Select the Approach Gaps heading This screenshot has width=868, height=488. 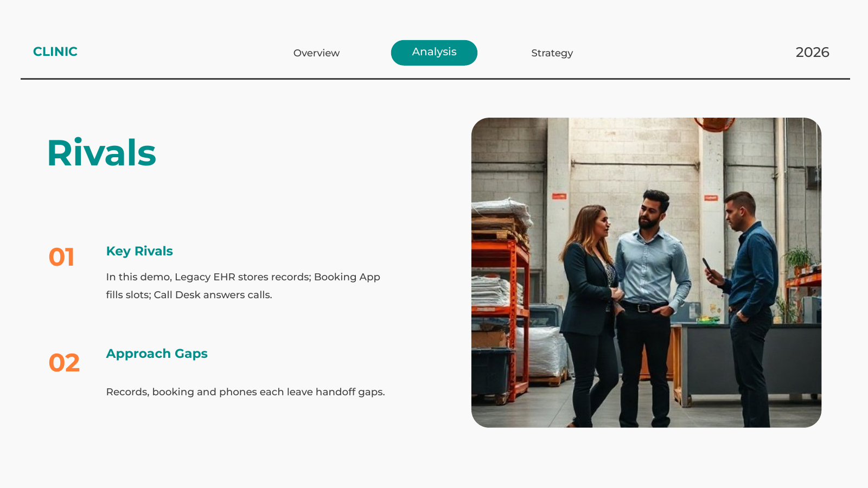(157, 354)
